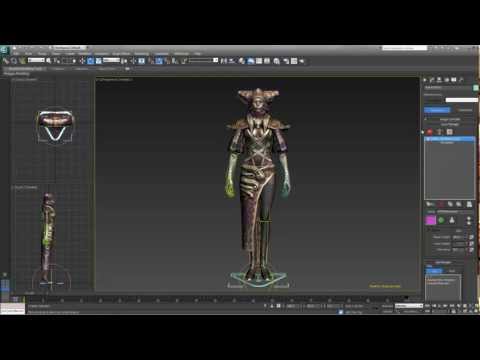
Task: Open the Rendering menu
Action: tap(142, 54)
